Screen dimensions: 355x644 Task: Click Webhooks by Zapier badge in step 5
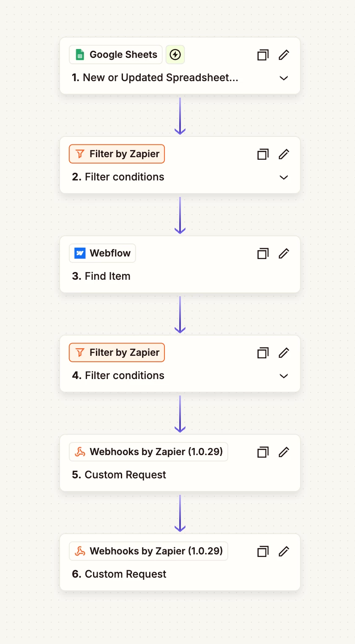pos(148,452)
